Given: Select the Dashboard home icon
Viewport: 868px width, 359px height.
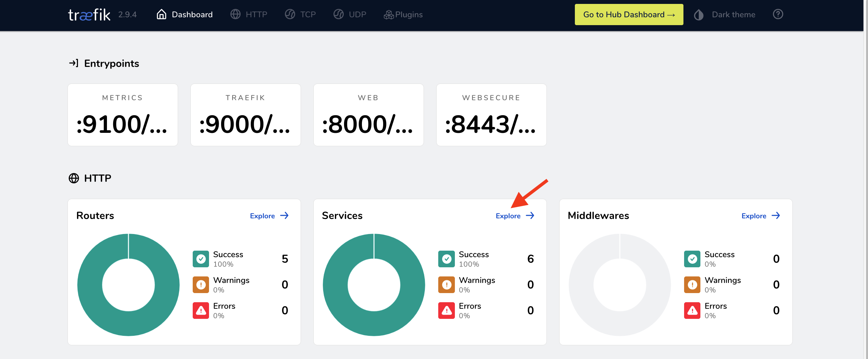Looking at the screenshot, I should (161, 14).
